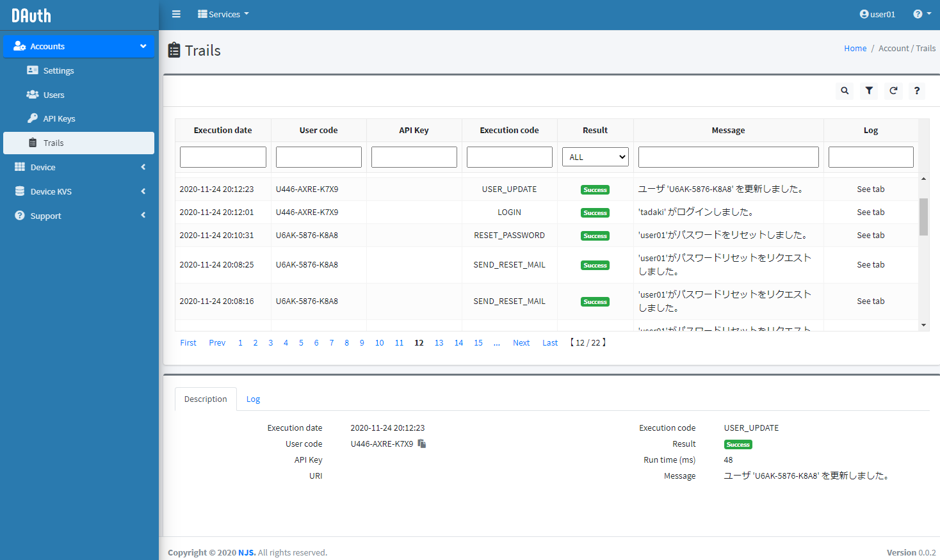Viewport: 940px width, 560px height.
Task: Open the Result ALL filter dropdown
Action: click(596, 157)
